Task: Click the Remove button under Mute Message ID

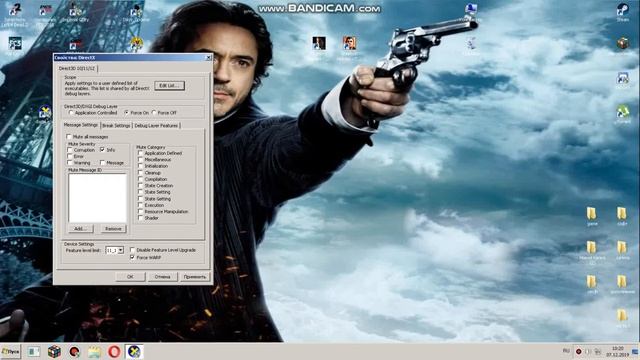Action: tap(113, 229)
